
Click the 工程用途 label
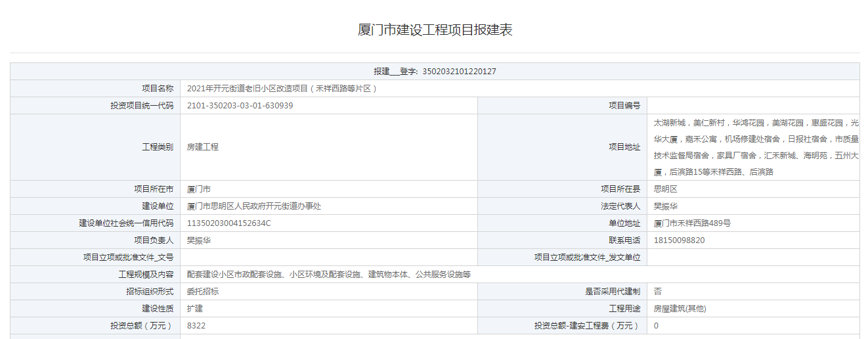[624, 308]
